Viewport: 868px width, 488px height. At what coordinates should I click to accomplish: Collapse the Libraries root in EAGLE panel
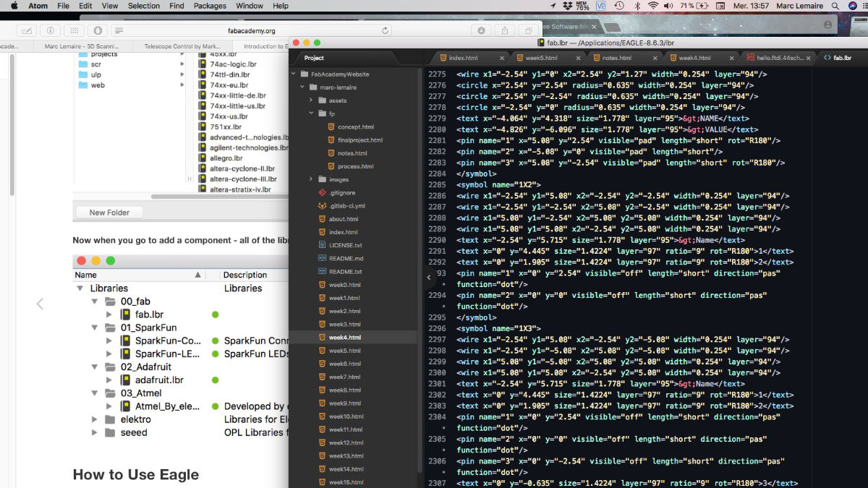click(80, 288)
